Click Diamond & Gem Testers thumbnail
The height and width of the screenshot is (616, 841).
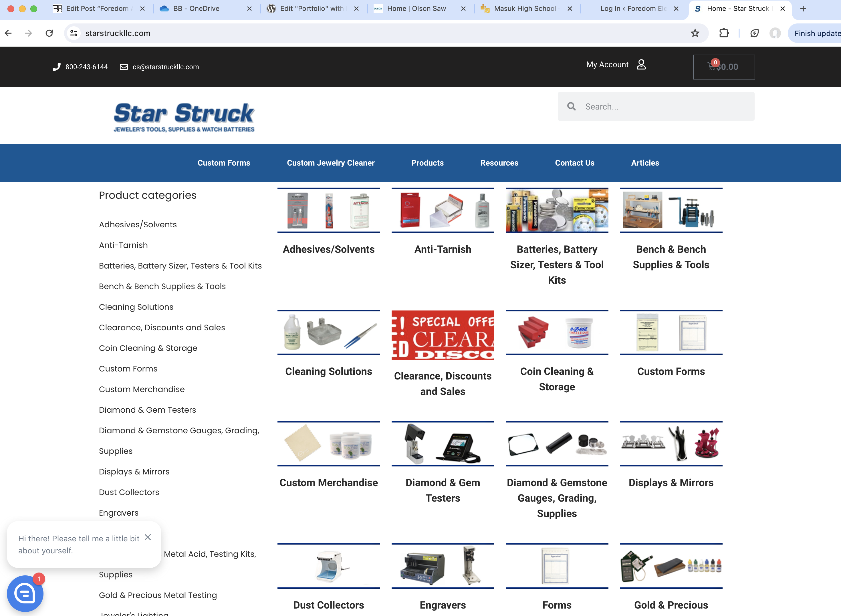coord(443,444)
